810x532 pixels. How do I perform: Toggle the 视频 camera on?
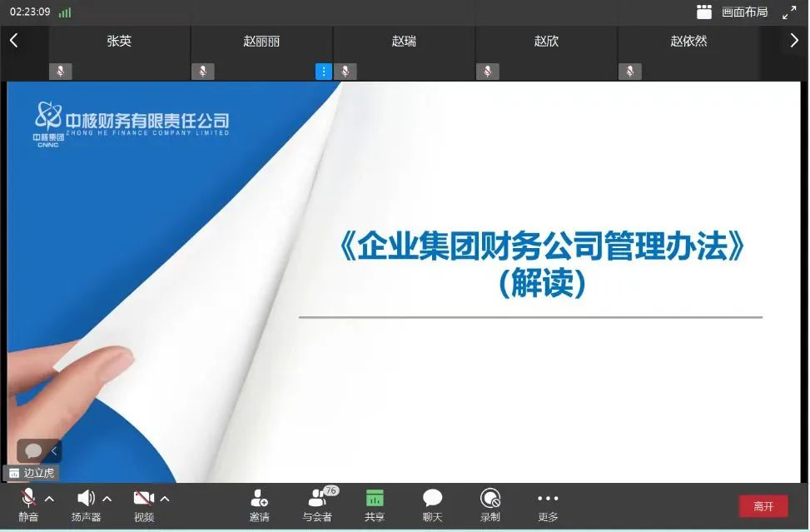[143, 499]
